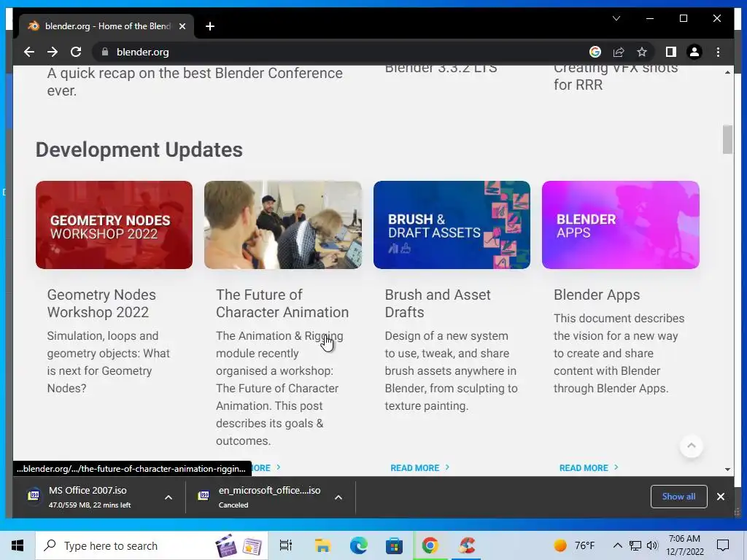Open the volume control speaker icon
This screenshot has height=560, width=747.
click(x=652, y=545)
